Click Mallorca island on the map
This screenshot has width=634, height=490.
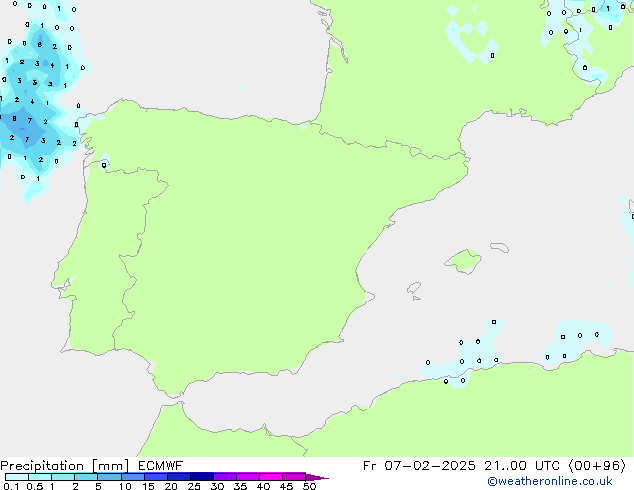coord(463,262)
